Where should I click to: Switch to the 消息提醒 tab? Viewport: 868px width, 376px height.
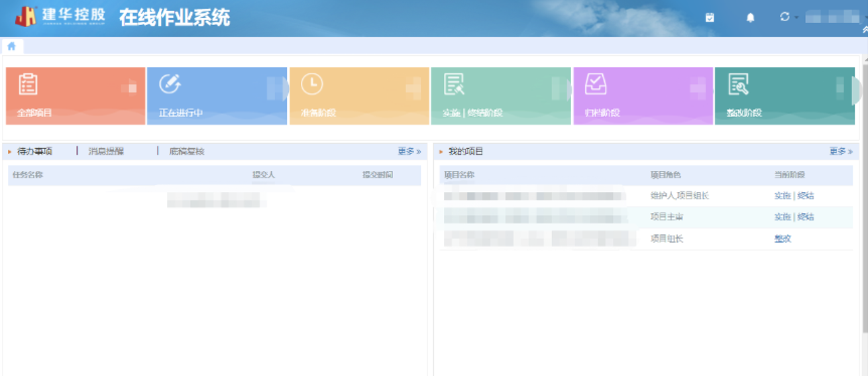[106, 152]
